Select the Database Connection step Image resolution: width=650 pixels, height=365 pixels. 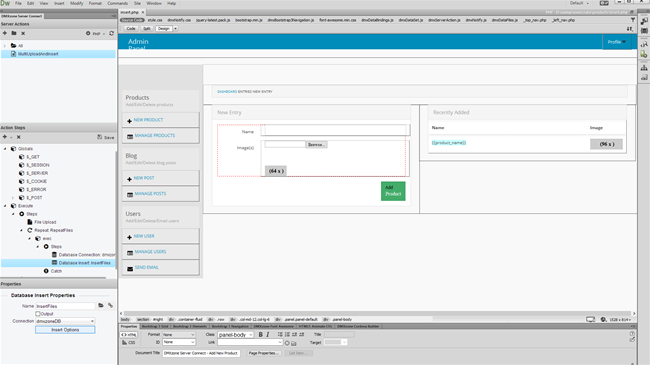click(87, 255)
